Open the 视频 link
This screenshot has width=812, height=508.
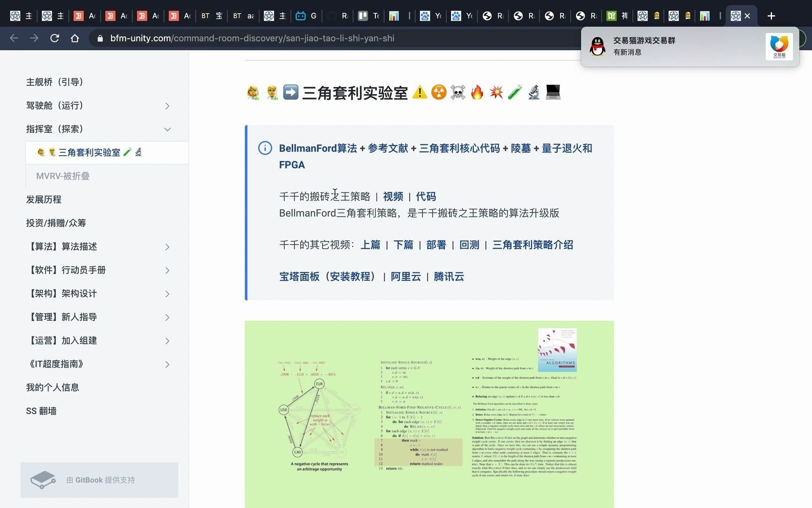(x=393, y=196)
